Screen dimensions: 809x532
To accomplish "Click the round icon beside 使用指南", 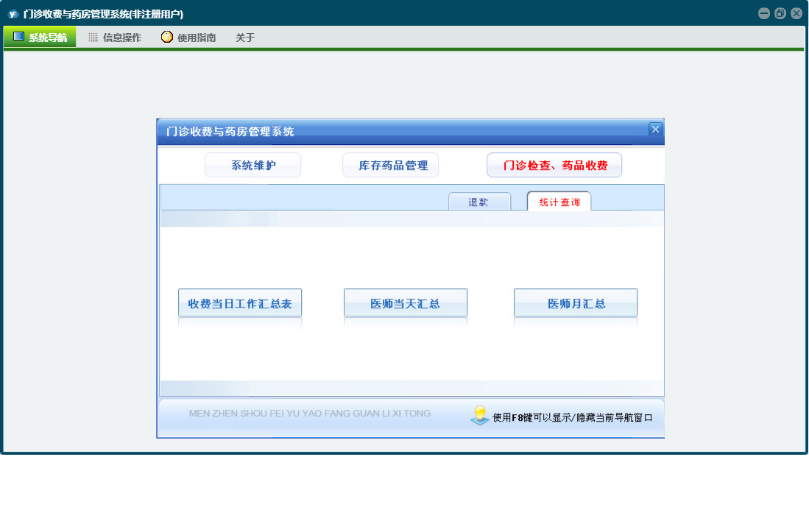I will 167,37.
